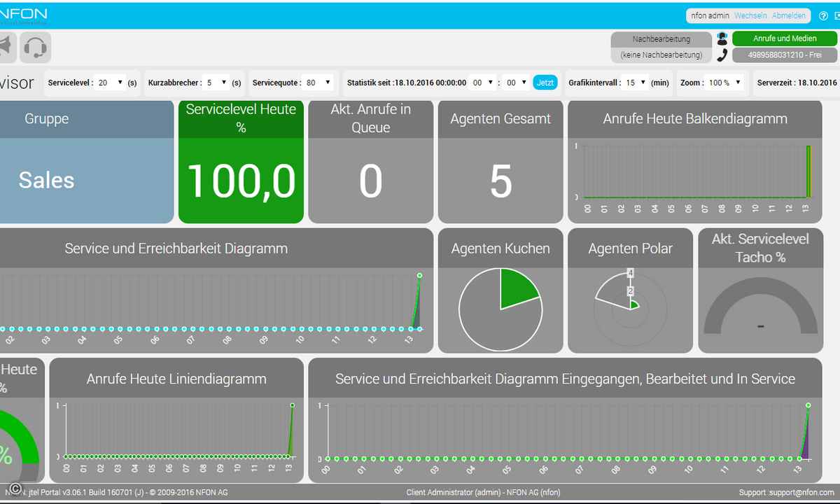Image resolution: width=840 pixels, height=504 pixels.
Task: Click the (keine Nachbearbeitung) field
Action: pos(661,55)
